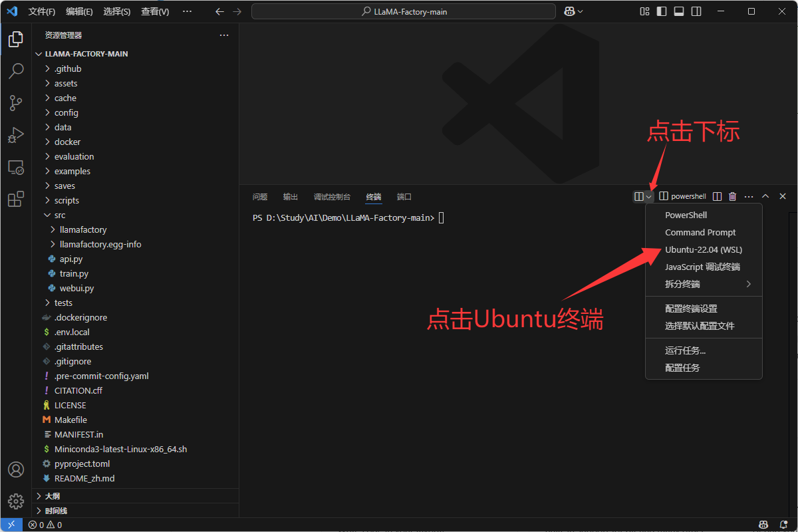This screenshot has width=798, height=532.
Task: Open the Customize Layout icon
Action: 644,11
